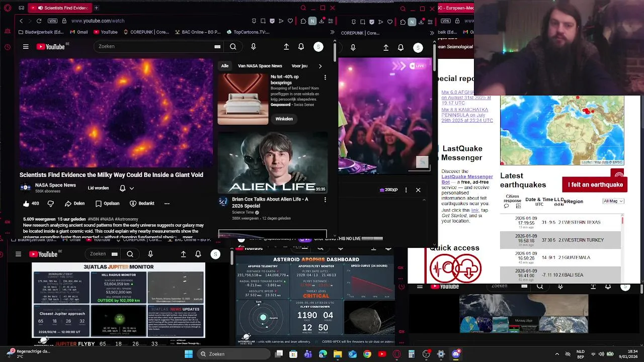
Task: Select the WESTERN TURKEY earthquake row
Action: point(560,240)
